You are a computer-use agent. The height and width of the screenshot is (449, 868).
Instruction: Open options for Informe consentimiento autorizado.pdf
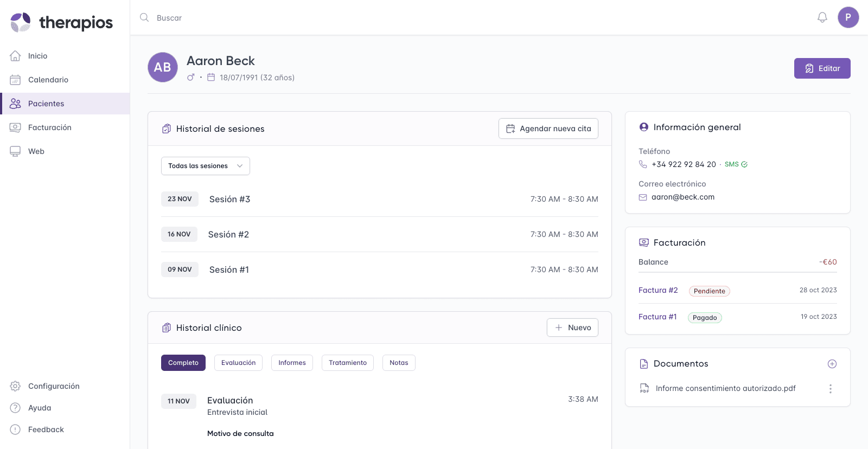pyautogui.click(x=830, y=389)
